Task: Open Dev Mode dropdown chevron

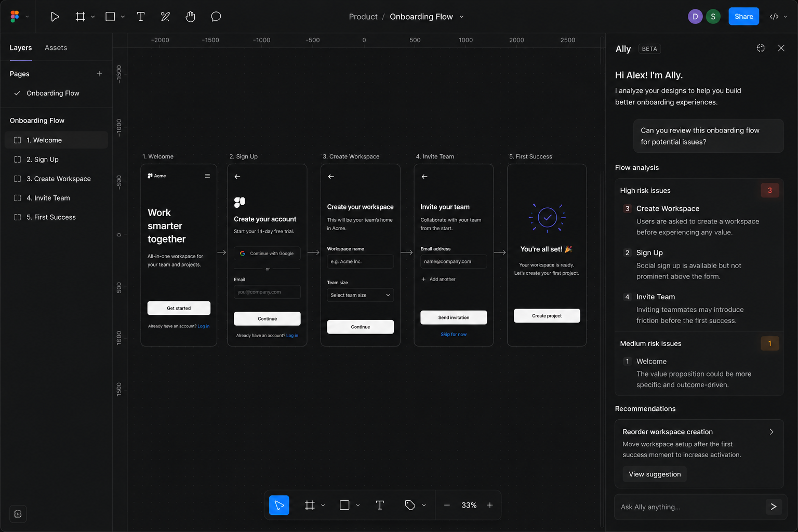Action: (x=786, y=17)
